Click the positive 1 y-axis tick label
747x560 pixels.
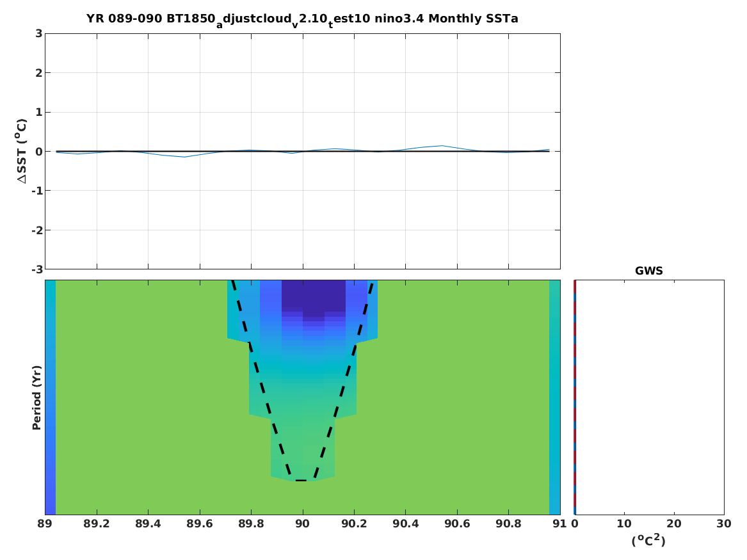(x=38, y=113)
